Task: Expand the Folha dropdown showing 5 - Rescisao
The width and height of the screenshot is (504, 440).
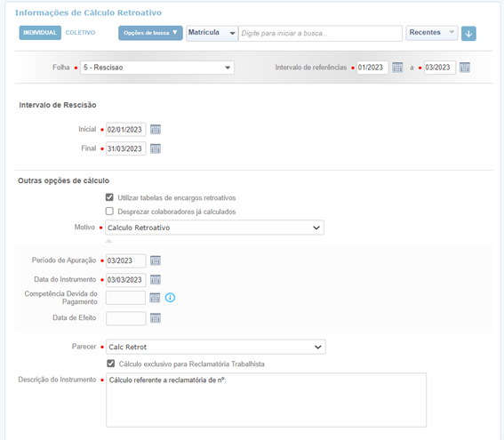Action: coord(157,68)
